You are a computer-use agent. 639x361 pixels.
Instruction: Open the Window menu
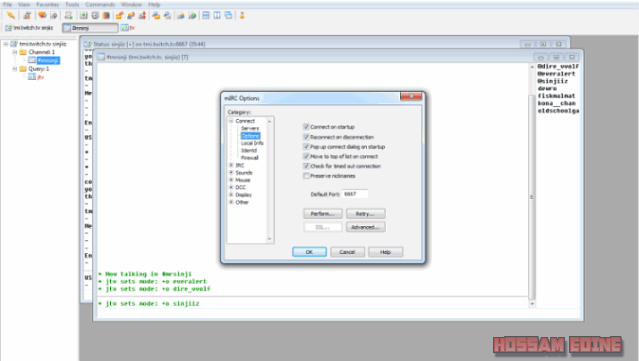coord(131,4)
